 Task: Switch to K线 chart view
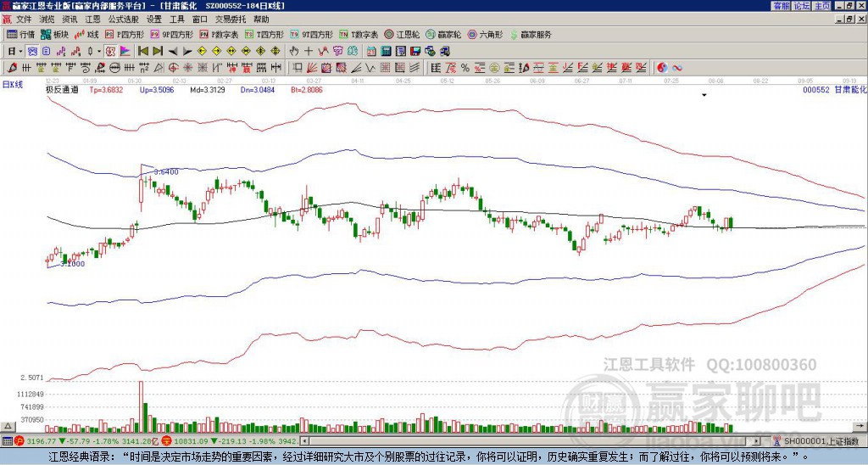pyautogui.click(x=86, y=34)
